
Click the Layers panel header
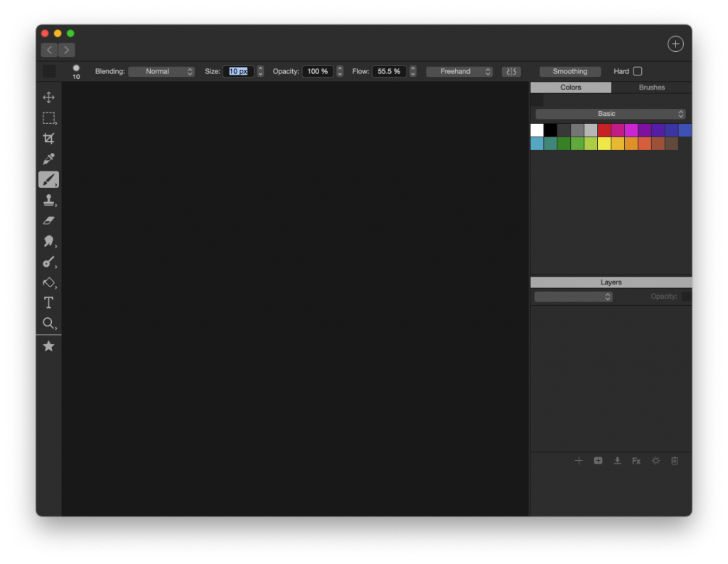pyautogui.click(x=611, y=282)
